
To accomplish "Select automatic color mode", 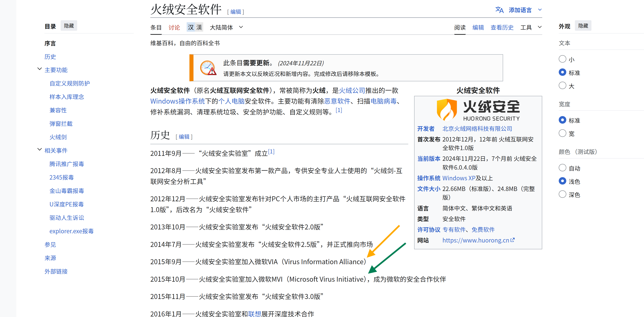I will click(562, 168).
